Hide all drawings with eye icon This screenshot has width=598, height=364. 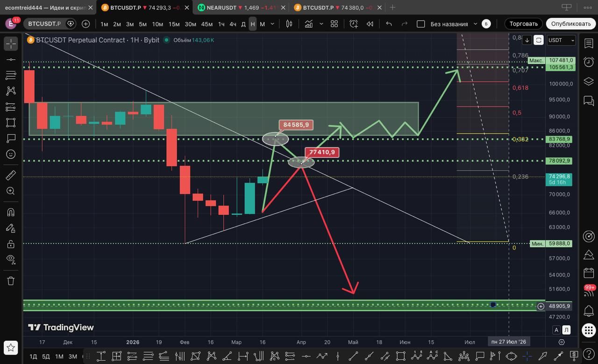pos(11,259)
